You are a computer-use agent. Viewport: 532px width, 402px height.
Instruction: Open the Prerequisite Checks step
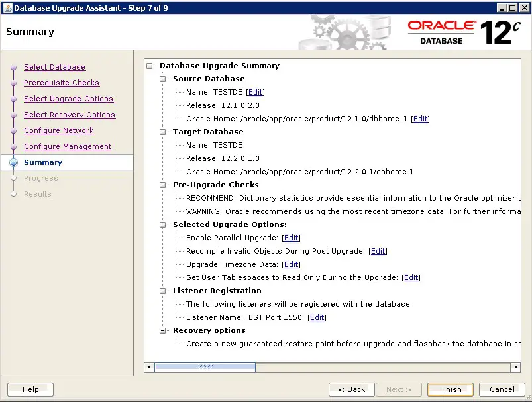tap(62, 83)
